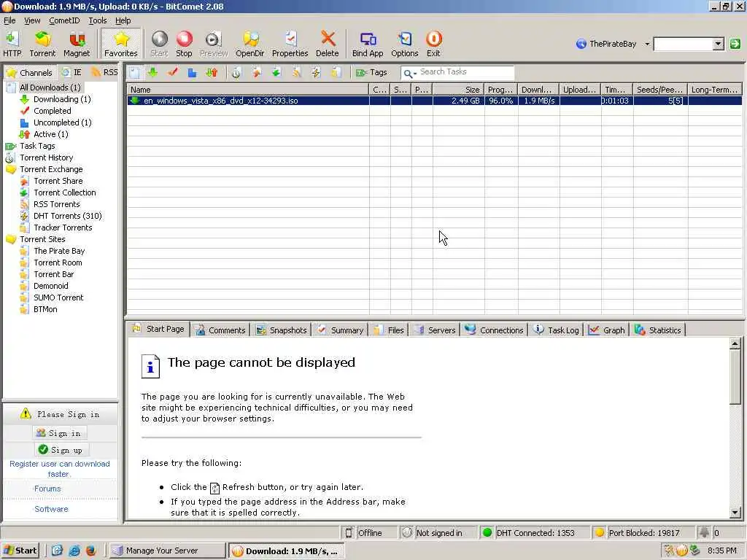Toggle the Favorites toolbar button
Viewport: 747px width, 560px height.
(121, 44)
